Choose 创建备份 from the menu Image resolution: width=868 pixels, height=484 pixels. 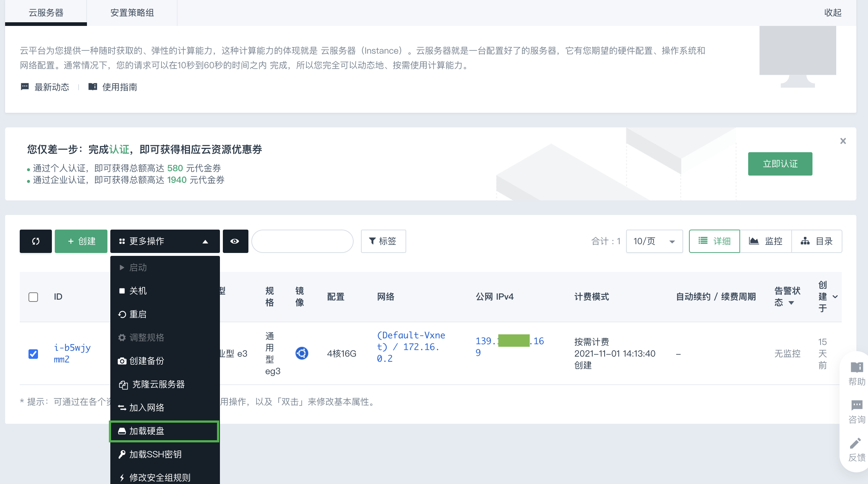click(165, 361)
